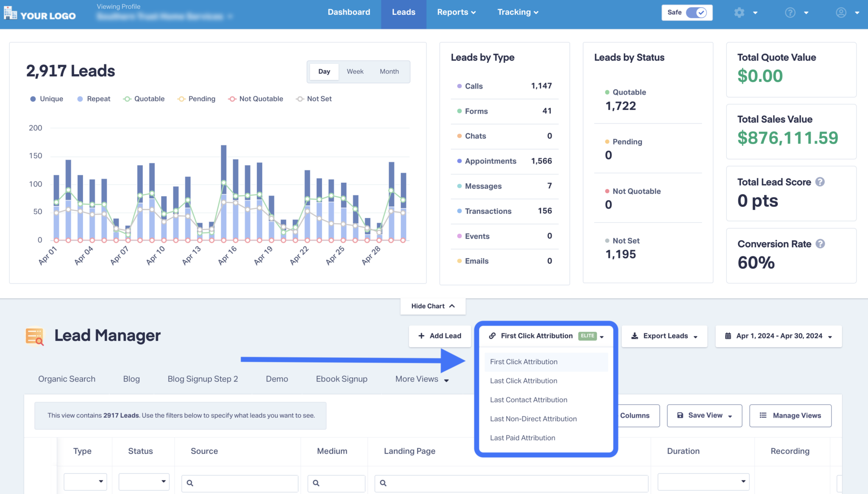Click the help icon next to Conversion Rate

(x=820, y=244)
